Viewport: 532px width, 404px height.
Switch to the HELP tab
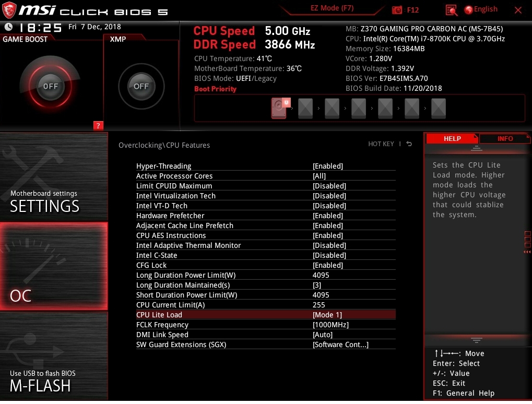(452, 138)
